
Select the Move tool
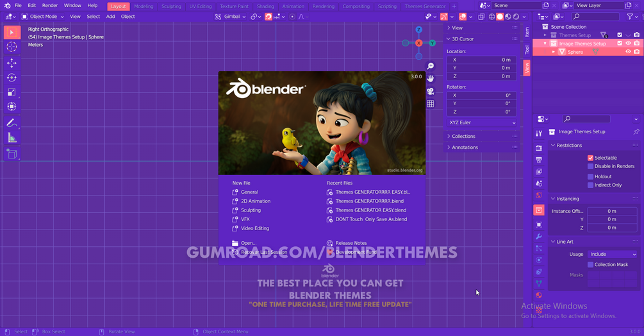click(12, 63)
